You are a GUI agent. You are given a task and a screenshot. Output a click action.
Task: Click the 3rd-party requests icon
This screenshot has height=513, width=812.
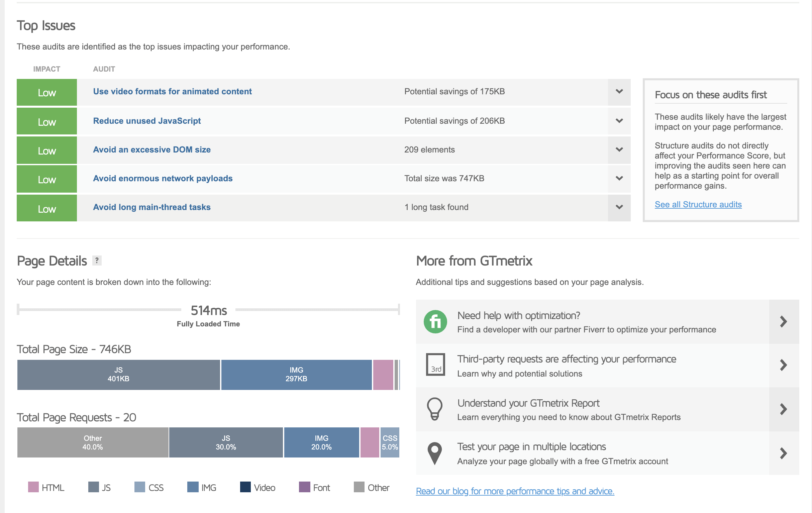[x=435, y=365]
